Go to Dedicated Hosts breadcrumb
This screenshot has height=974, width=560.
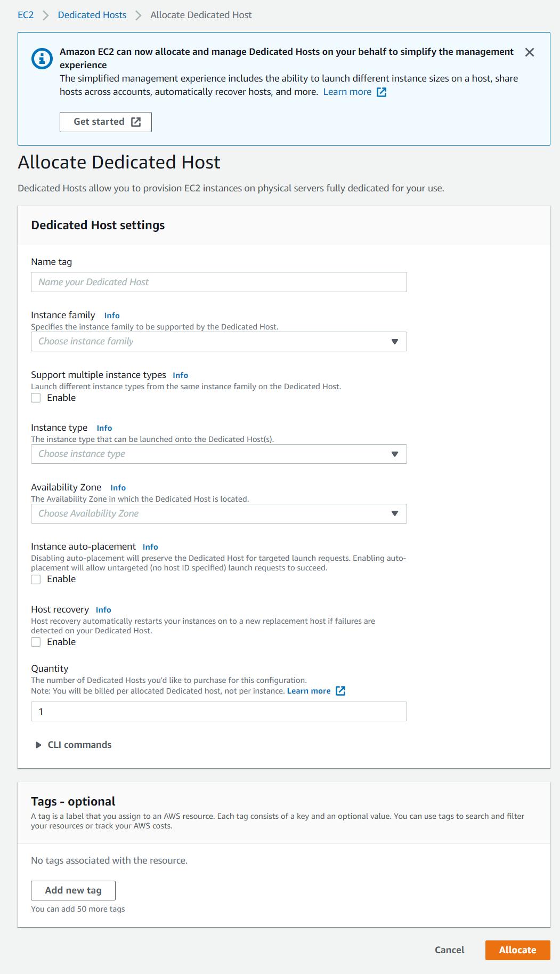92,15
